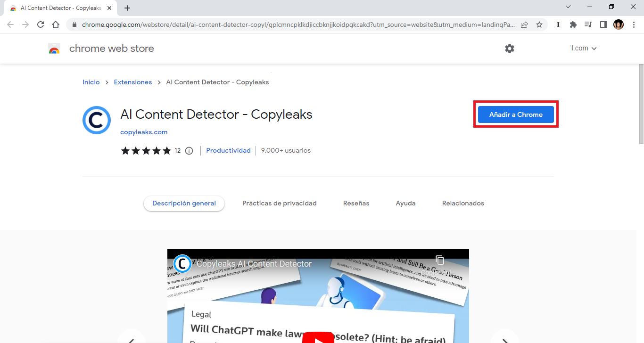Open Chrome's three-dot menu
The height and width of the screenshot is (343, 644).
pos(634,24)
